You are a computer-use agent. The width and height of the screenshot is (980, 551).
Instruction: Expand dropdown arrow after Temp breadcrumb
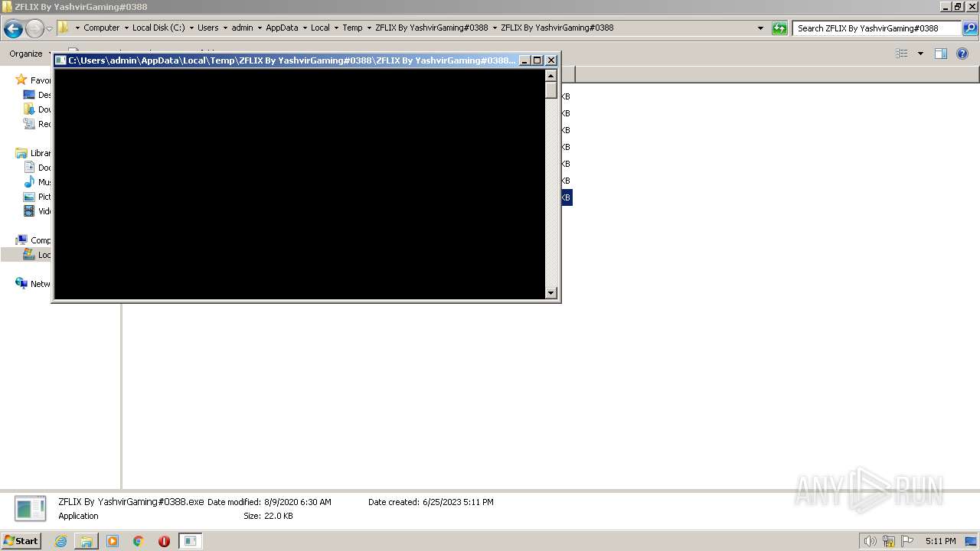(369, 28)
